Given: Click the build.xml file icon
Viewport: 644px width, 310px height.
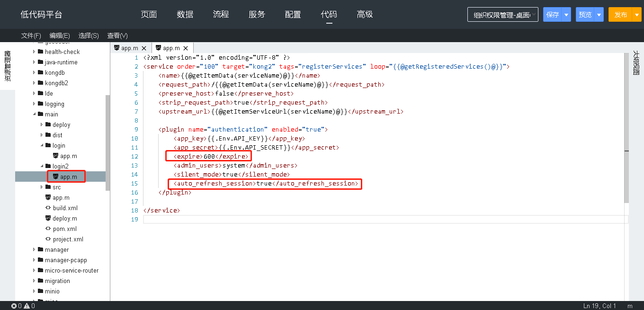Looking at the screenshot, I should (x=48, y=208).
